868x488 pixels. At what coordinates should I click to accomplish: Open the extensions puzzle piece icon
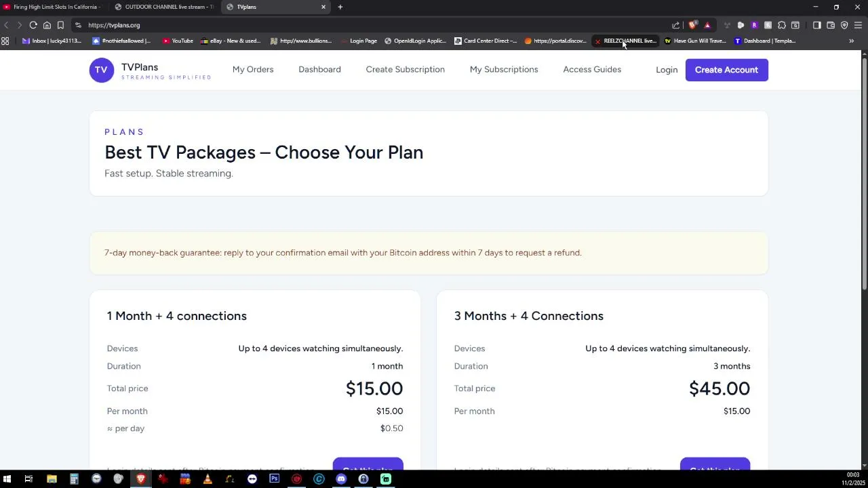pos(782,25)
